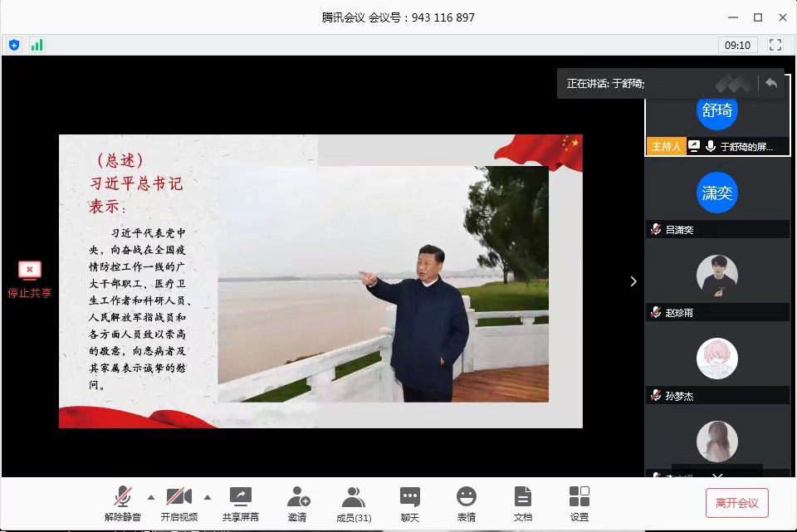Viewport: 797px width, 532px height.
Task: Select 孙梦杰's avatar picture
Action: [x=716, y=359]
